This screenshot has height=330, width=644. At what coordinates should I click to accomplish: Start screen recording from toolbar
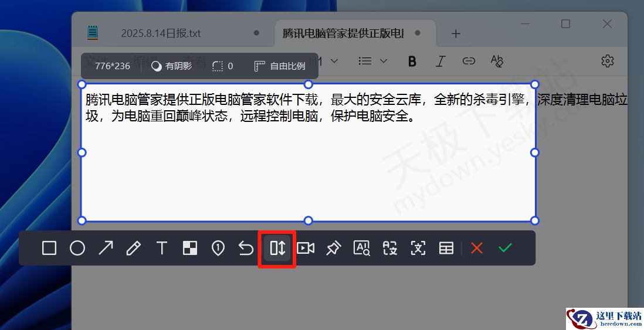(306, 248)
